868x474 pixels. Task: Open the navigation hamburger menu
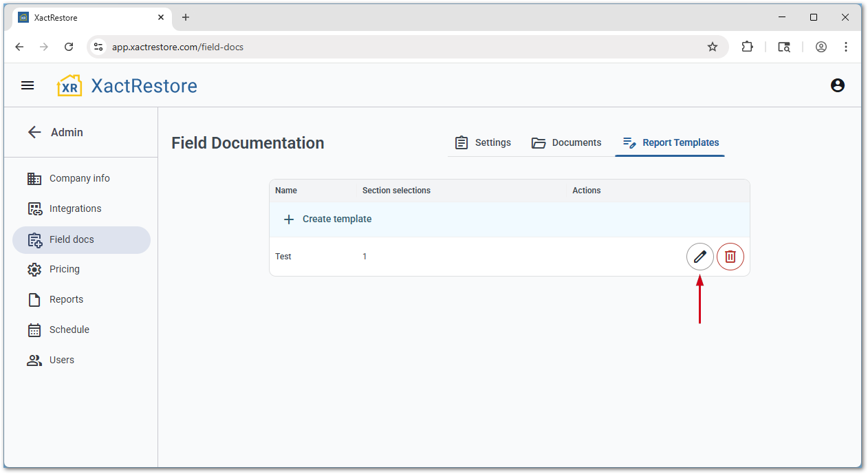(28, 85)
